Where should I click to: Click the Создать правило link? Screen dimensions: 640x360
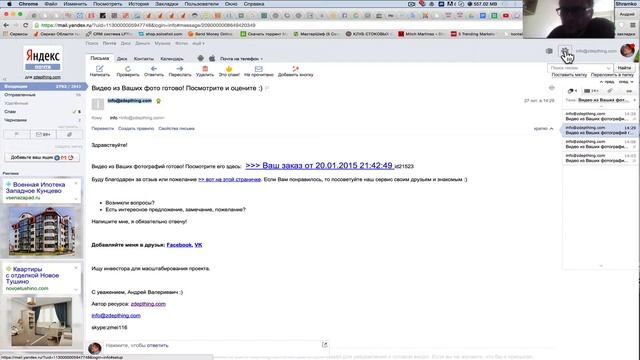pyautogui.click(x=136, y=129)
